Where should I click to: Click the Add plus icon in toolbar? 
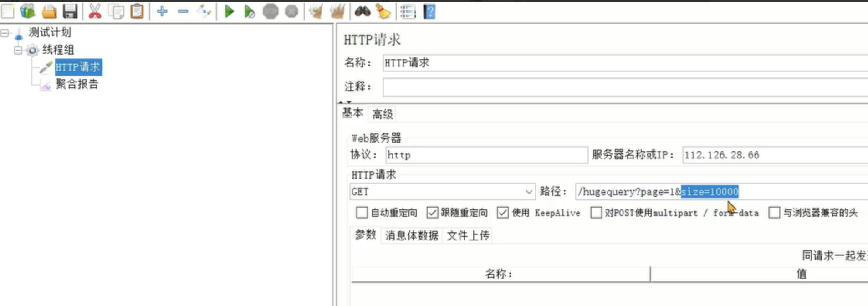[162, 11]
